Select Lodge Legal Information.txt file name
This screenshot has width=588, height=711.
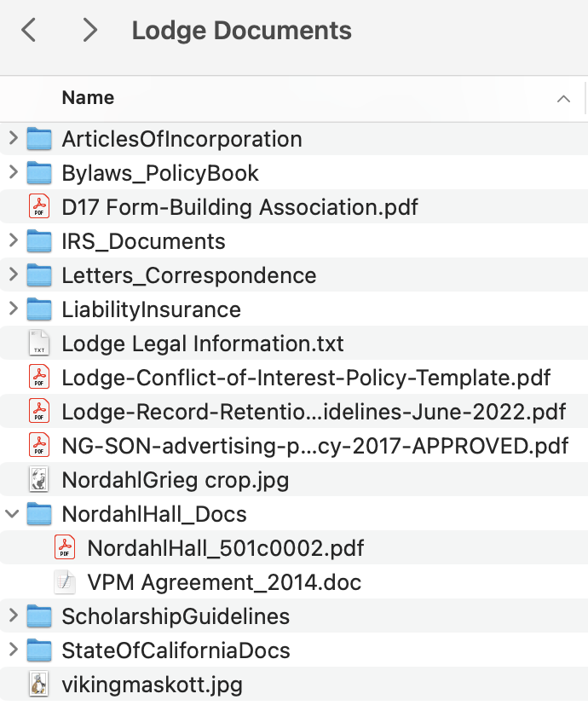coord(203,344)
